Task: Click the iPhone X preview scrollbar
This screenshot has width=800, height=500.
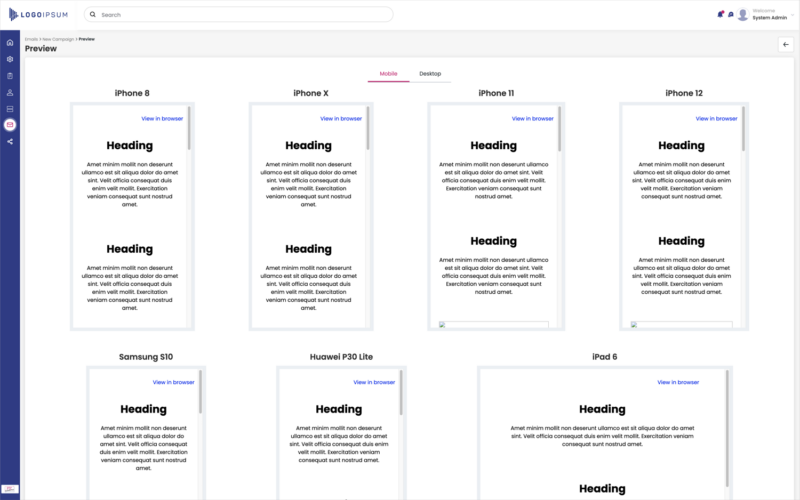Action: 368,128
